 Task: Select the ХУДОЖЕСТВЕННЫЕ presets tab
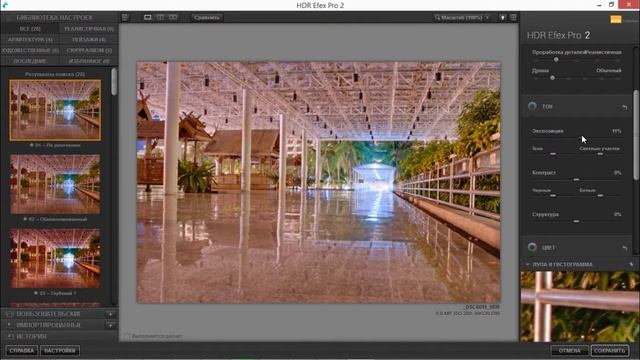[x=30, y=50]
